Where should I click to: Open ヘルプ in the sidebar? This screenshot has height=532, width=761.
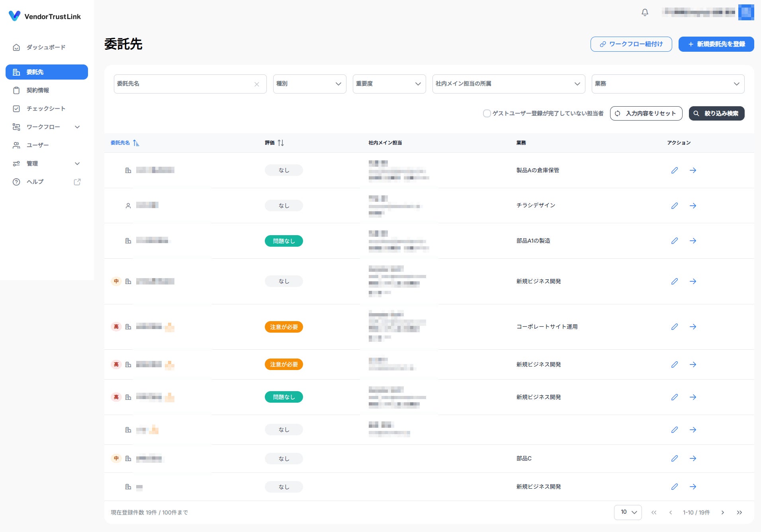tap(47, 182)
